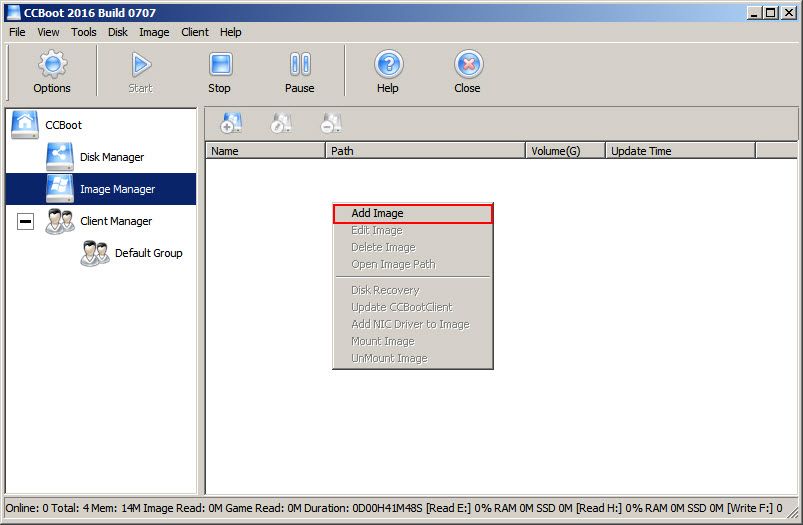The width and height of the screenshot is (803, 525).
Task: Sort by the Volume(G) column header
Action: pos(565,151)
